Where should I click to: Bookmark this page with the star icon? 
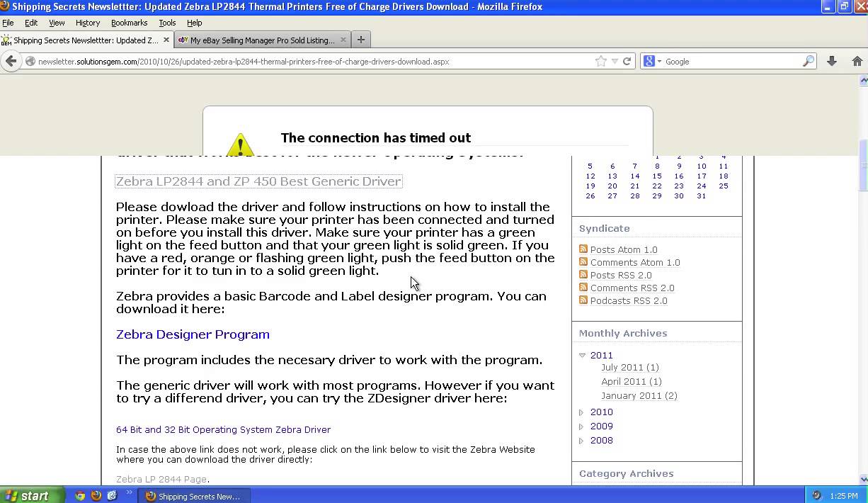pyautogui.click(x=601, y=62)
